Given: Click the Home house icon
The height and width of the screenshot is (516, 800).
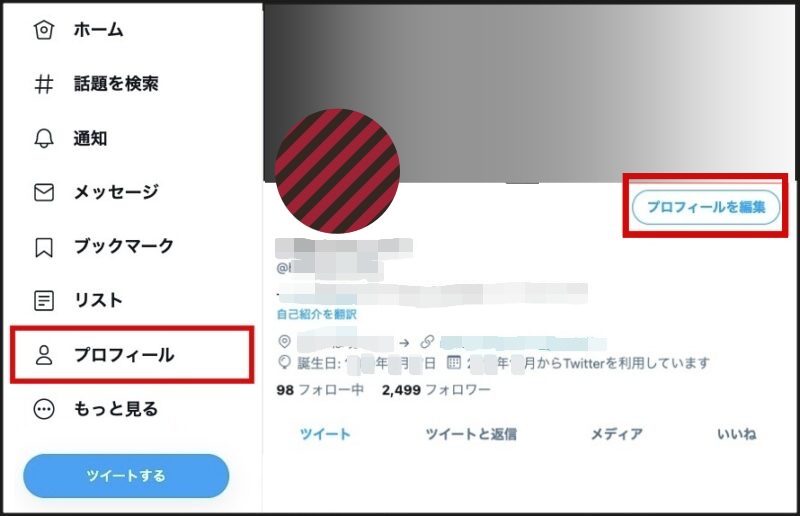Looking at the screenshot, I should pos(44,30).
